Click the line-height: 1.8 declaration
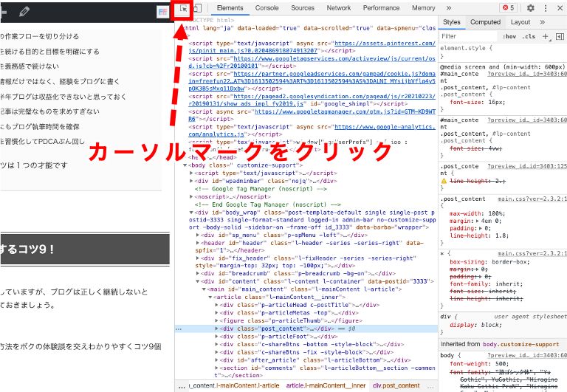Image resolution: width=567 pixels, height=392 pixels. [479, 235]
